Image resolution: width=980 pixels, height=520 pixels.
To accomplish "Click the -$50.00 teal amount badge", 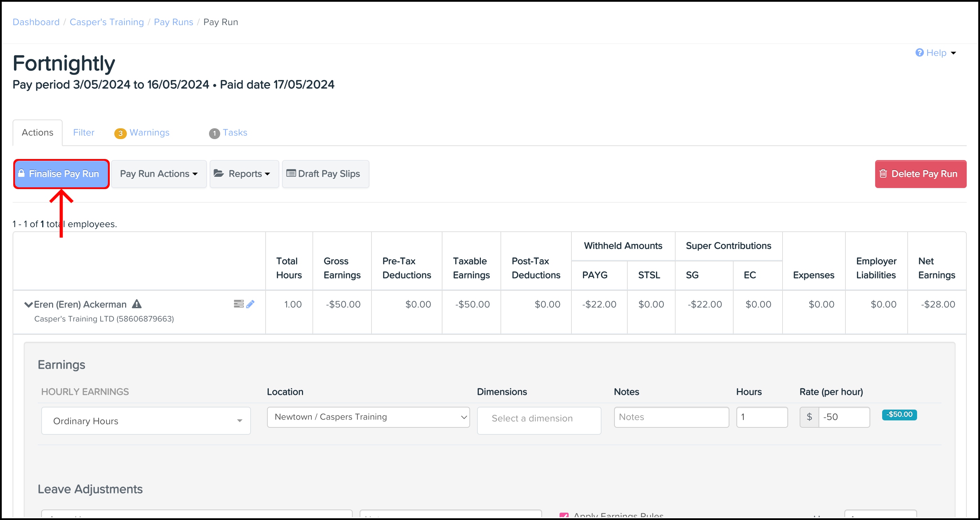I will pos(899,414).
